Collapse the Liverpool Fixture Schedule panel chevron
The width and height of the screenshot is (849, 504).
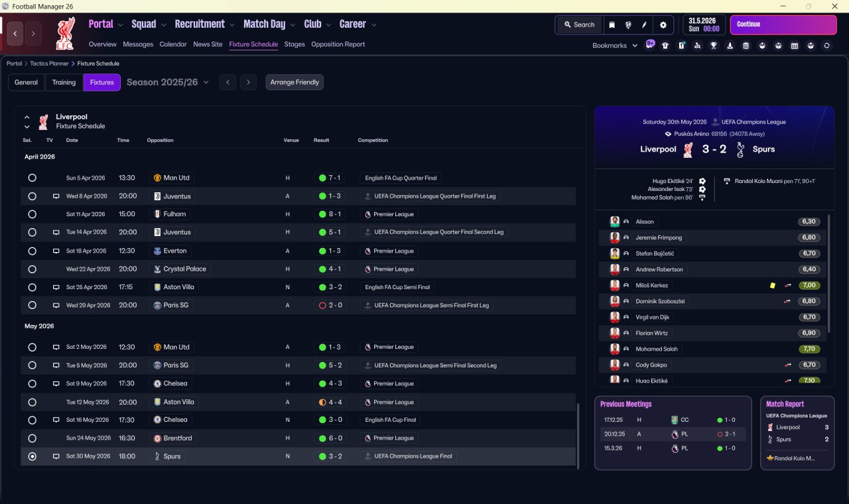27,117
